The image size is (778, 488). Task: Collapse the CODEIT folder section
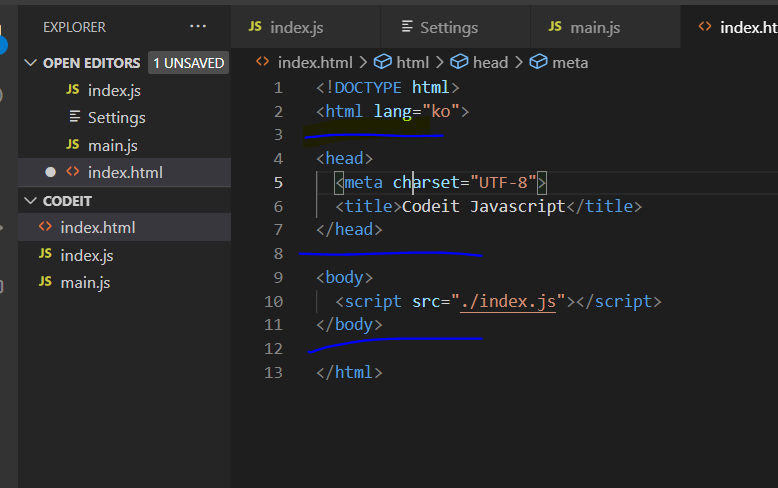[30, 201]
